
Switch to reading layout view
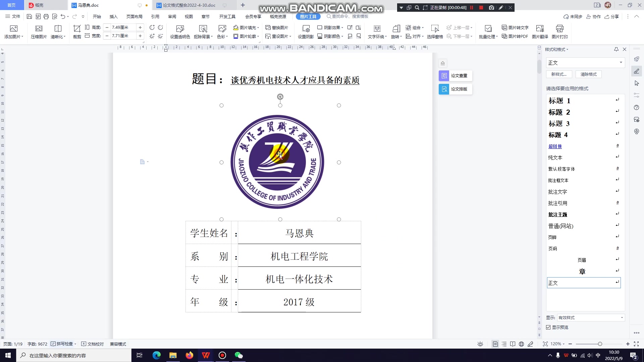tap(513, 344)
